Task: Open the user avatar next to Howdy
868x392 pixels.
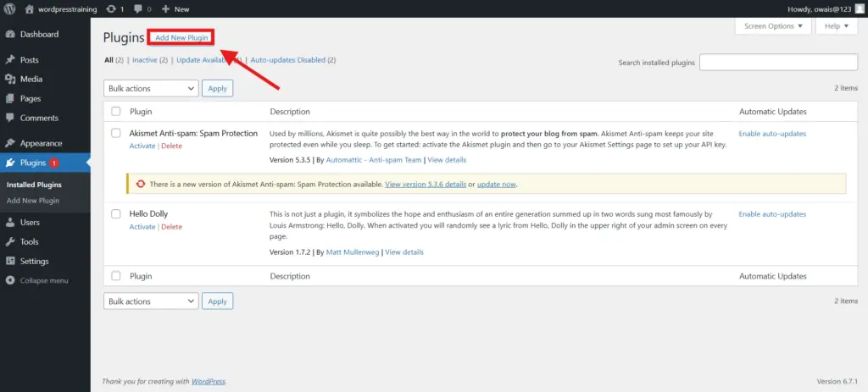Action: tap(858, 8)
